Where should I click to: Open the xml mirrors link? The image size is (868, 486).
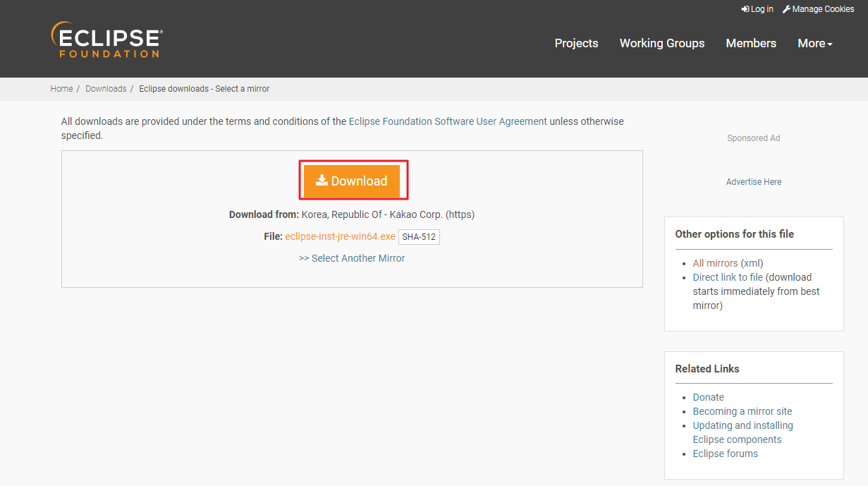[752, 263]
